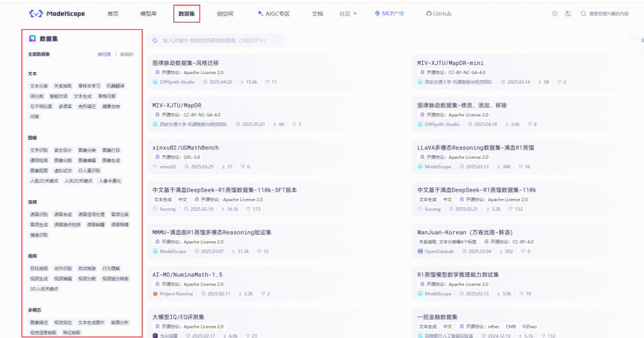Choose the 文本生成图片 tag
The height and width of the screenshot is (338, 644).
(91, 322)
